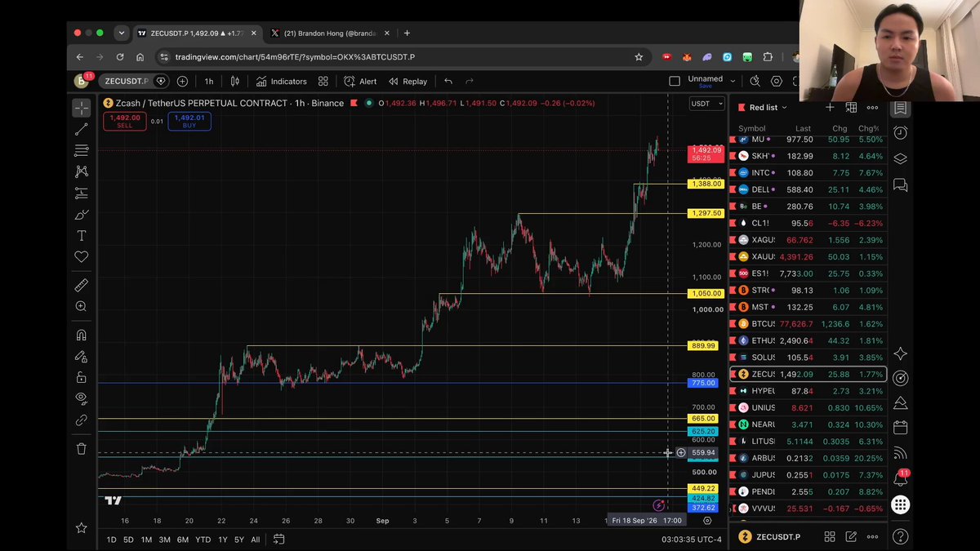Click the Replay button
The width and height of the screenshot is (980, 551).
(408, 81)
